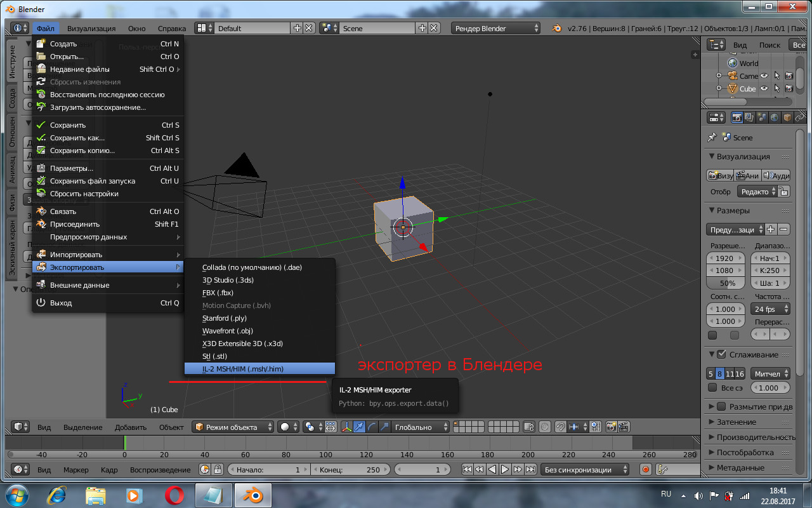This screenshot has width=812, height=508.
Task: Open the World properties globe tab
Action: (x=775, y=117)
